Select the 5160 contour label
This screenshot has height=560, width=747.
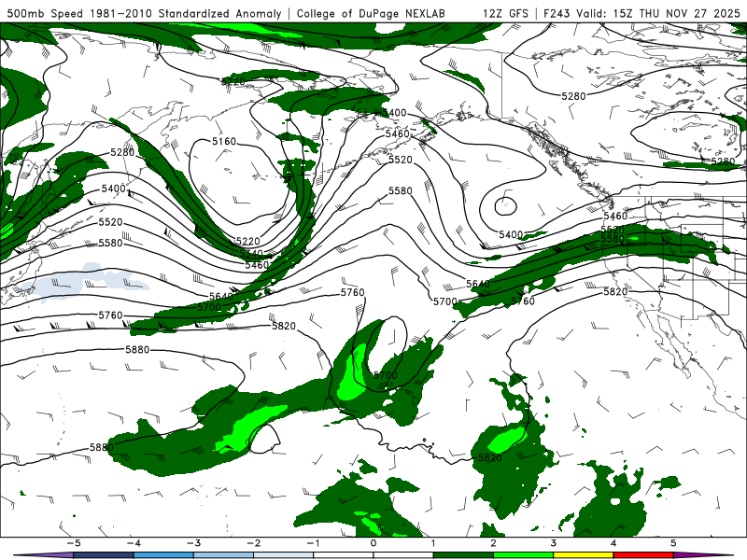tap(224, 142)
